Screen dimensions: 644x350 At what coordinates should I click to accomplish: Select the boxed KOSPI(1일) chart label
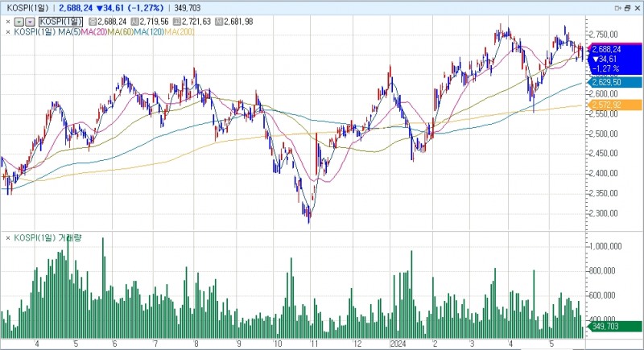tap(61, 22)
